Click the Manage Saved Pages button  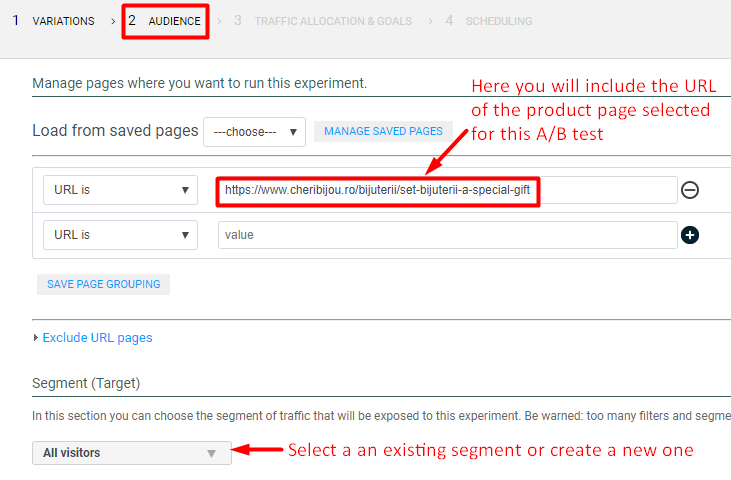pos(383,132)
